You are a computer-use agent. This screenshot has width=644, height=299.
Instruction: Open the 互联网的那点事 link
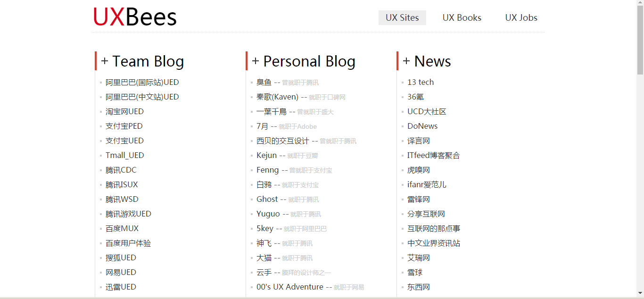click(434, 228)
